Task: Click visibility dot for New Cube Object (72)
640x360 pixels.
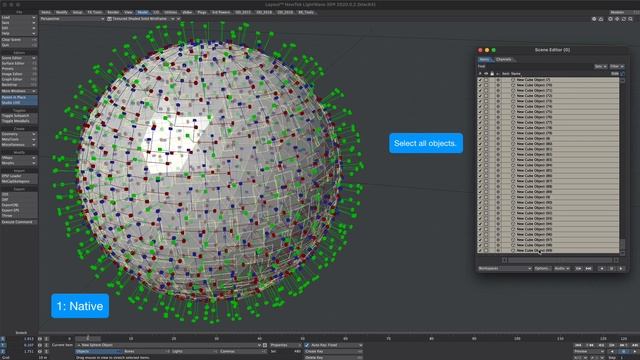Action: (x=498, y=96)
